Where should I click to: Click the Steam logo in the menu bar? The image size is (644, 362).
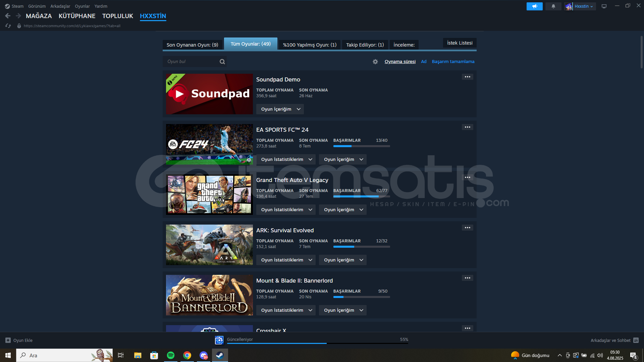[x=7, y=6]
